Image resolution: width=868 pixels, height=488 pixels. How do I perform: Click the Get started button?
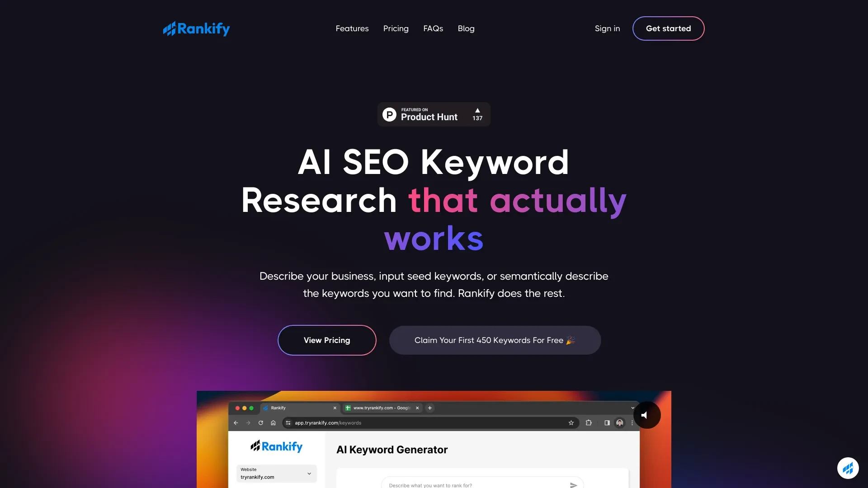[x=668, y=28]
